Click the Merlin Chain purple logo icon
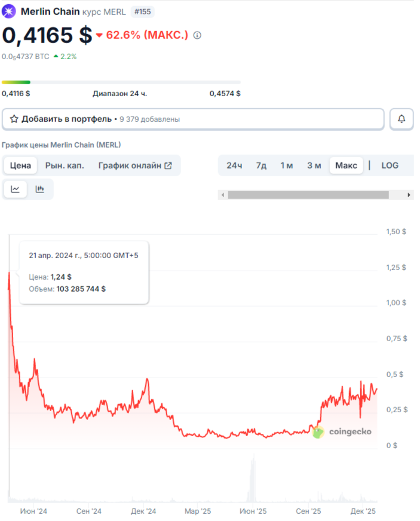This screenshot has height=521, width=420. 8,11
